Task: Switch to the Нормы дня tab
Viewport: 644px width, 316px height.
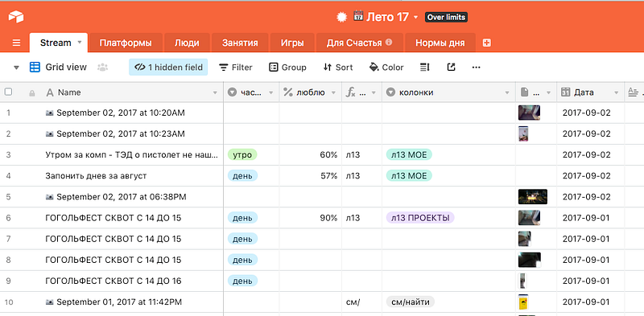Action: (x=440, y=43)
